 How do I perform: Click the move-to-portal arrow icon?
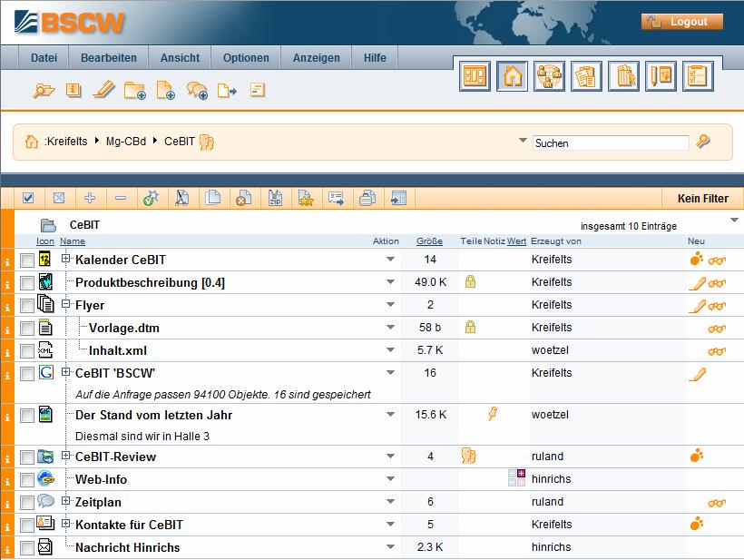pyautogui.click(x=398, y=198)
